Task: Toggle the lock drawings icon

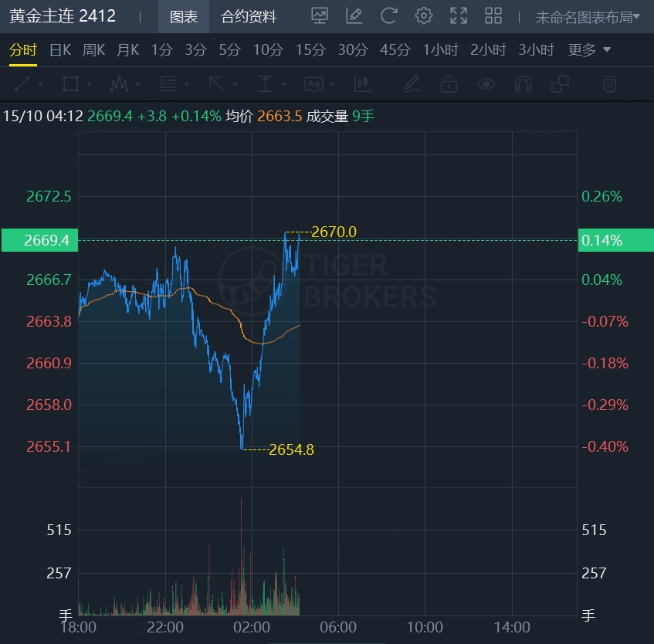Action: pos(449,84)
